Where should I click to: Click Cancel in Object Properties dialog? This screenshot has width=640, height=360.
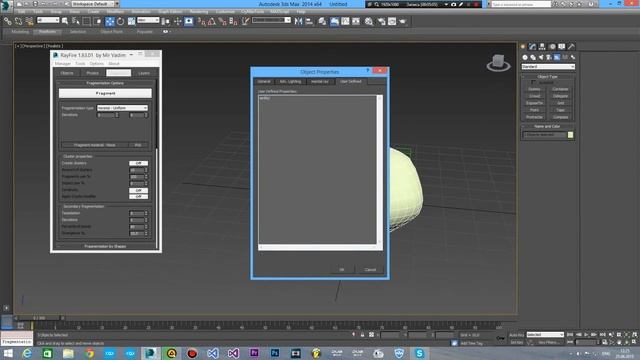370,269
